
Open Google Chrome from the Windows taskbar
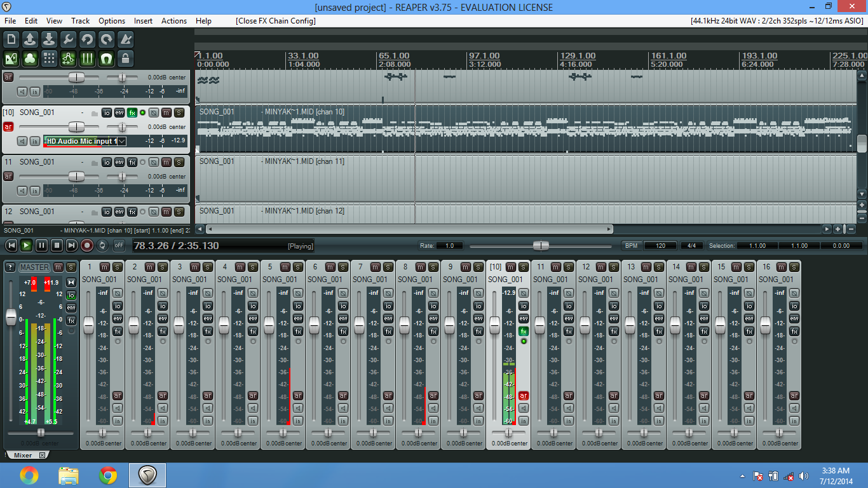click(x=108, y=475)
